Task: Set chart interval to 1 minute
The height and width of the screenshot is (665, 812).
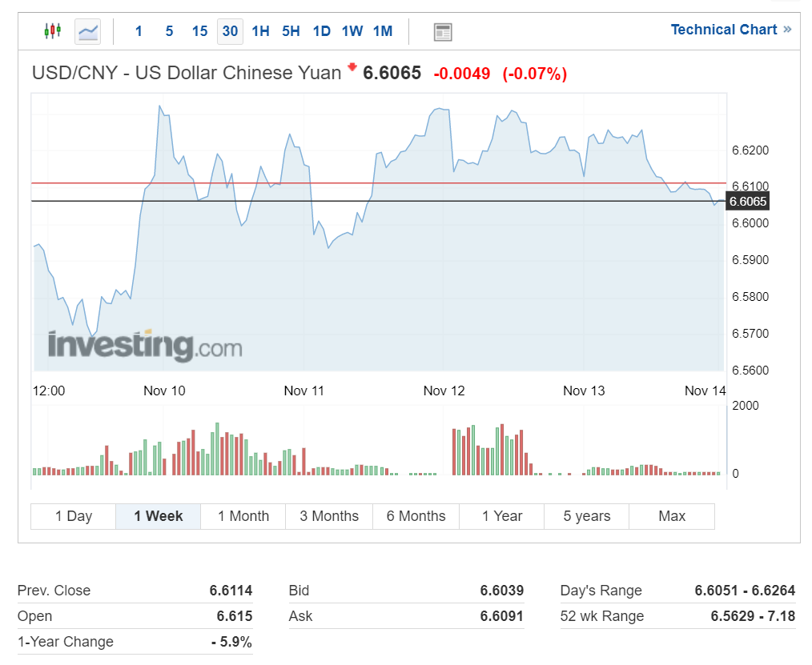Action: (139, 31)
